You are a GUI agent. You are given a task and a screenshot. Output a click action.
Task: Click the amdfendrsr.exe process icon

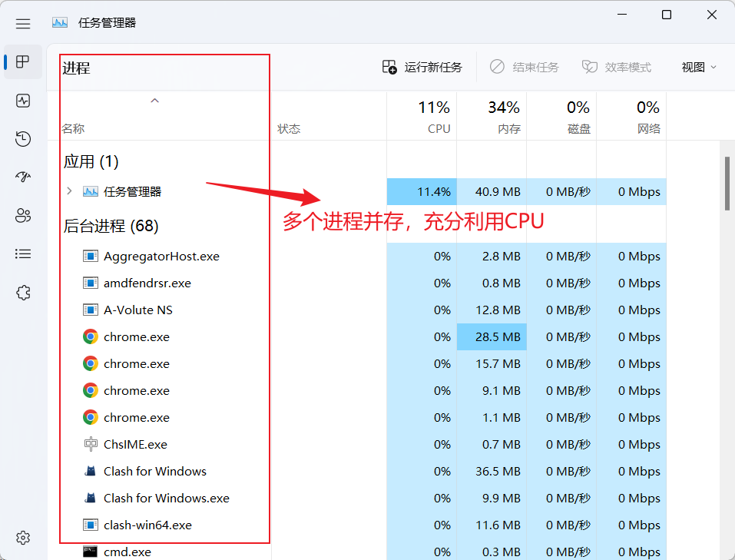click(91, 283)
